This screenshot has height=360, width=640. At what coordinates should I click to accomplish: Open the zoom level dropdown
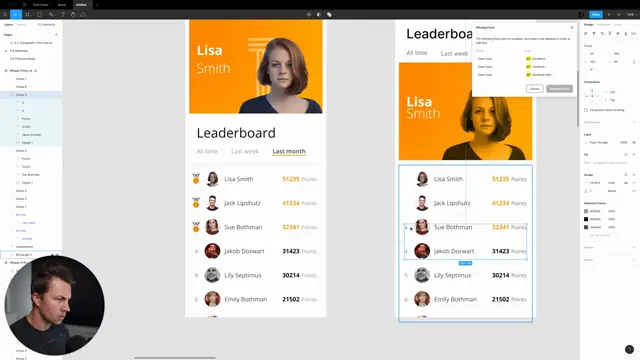point(632,14)
